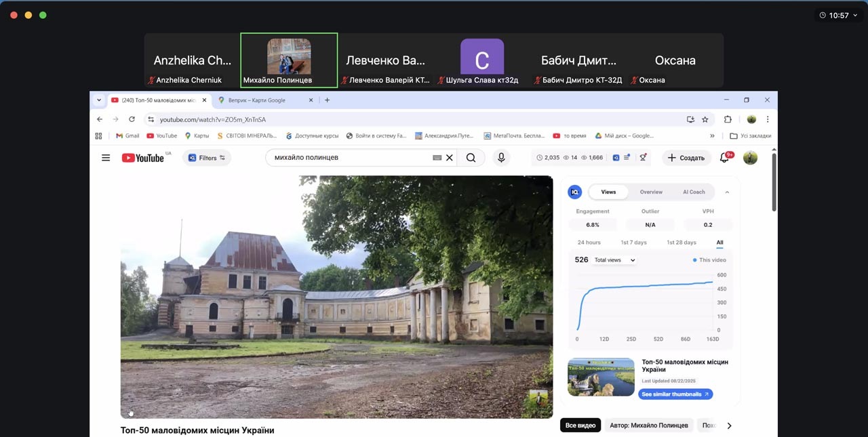Switch to the vidIQ Overview tab
This screenshot has width=868, height=437.
point(651,192)
